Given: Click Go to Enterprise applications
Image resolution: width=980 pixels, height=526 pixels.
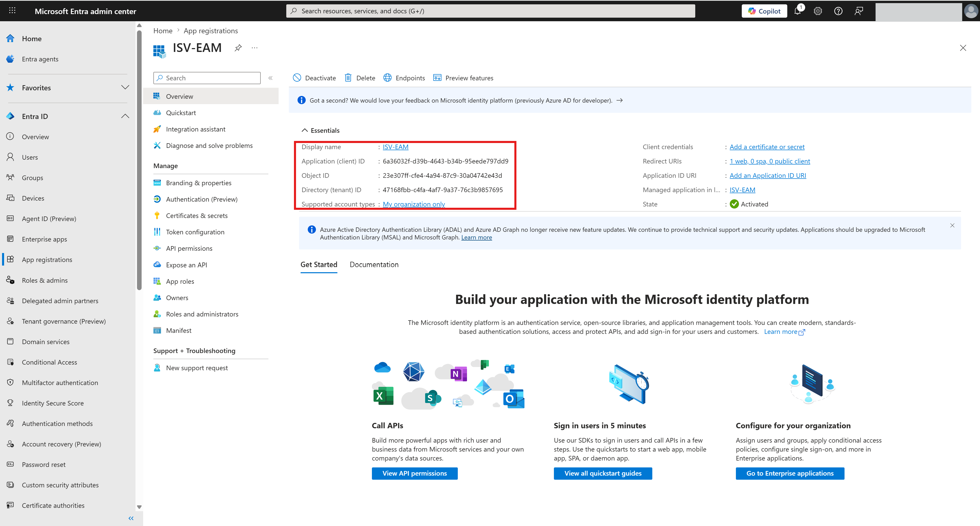Looking at the screenshot, I should pyautogui.click(x=790, y=474).
